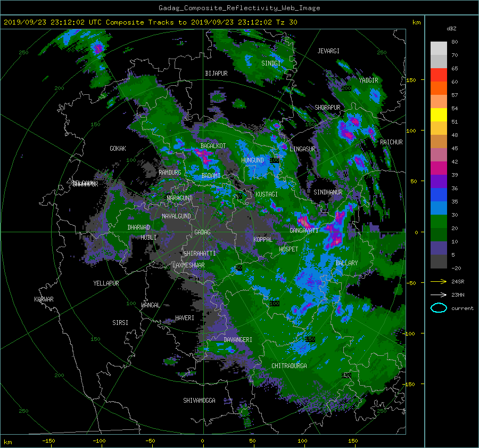The image size is (479, 448).
Task: Click the KARWAR city label
Action: pos(44,299)
